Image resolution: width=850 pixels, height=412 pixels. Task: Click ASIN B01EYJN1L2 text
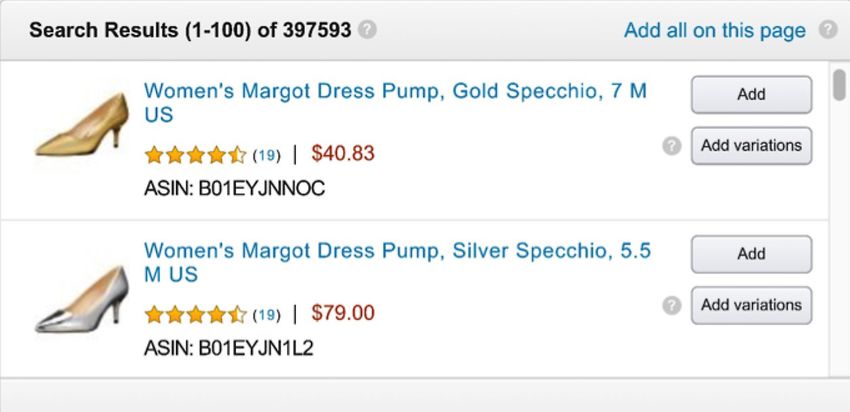pos(229,348)
